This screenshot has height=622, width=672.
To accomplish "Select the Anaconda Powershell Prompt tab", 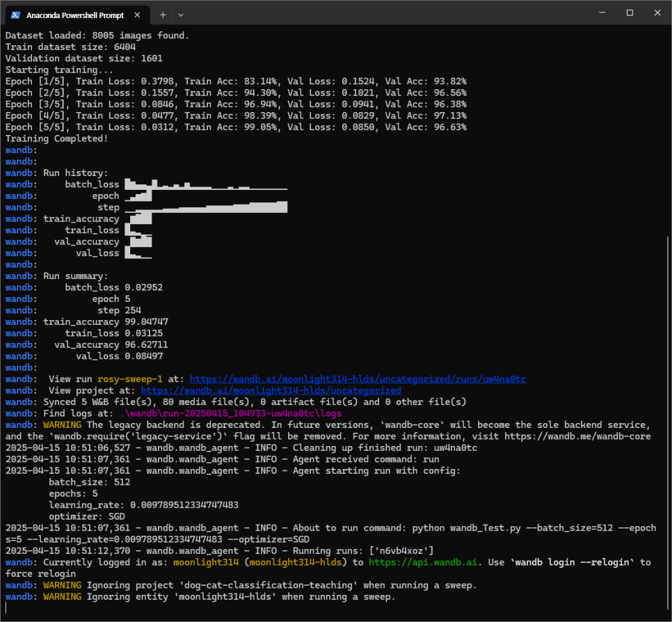I will (x=77, y=15).
